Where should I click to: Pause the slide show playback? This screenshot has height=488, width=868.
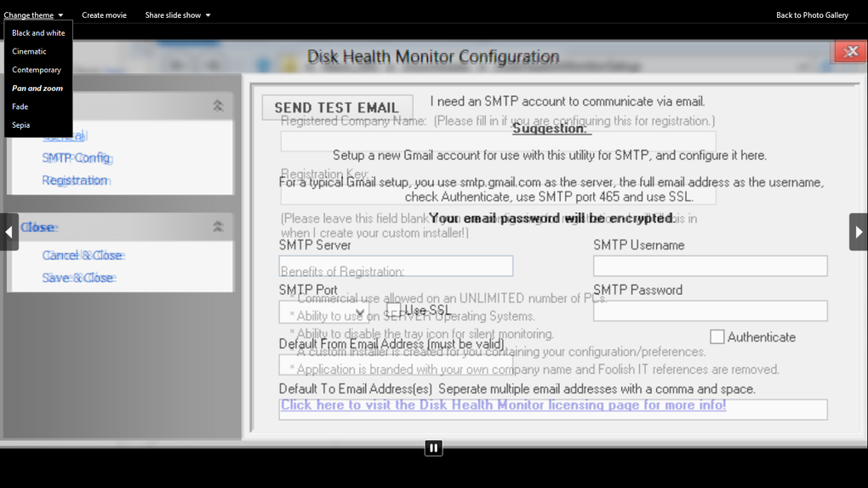pyautogui.click(x=433, y=448)
